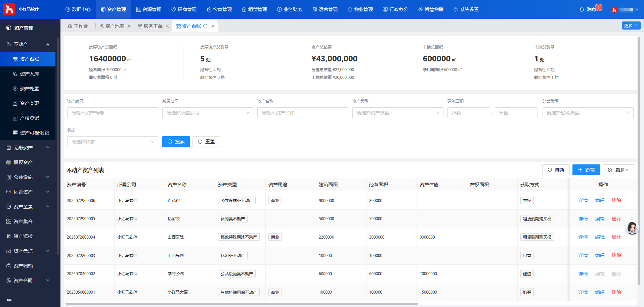Viewport: 644px width, 307px height.
Task: Switch to 租赁管理 in top menu
Action: [254, 9]
